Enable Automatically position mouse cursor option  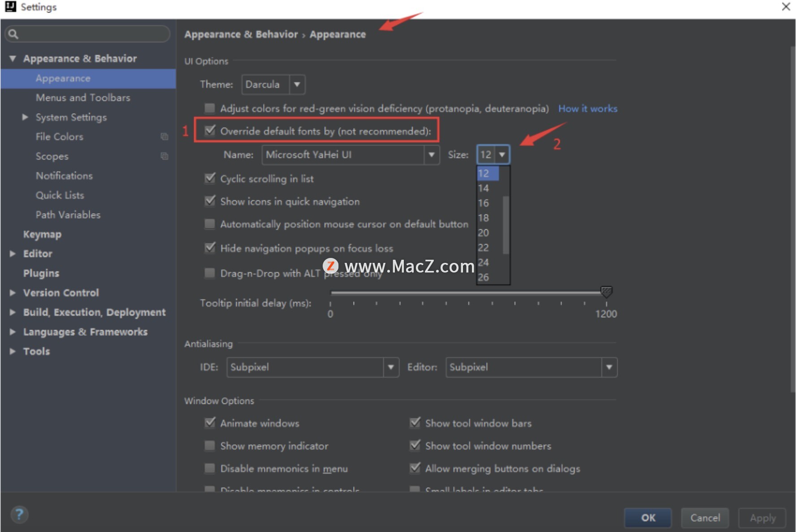click(x=209, y=224)
